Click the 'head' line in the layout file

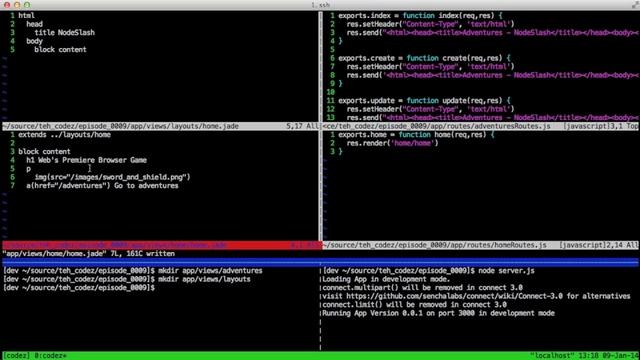click(34, 24)
